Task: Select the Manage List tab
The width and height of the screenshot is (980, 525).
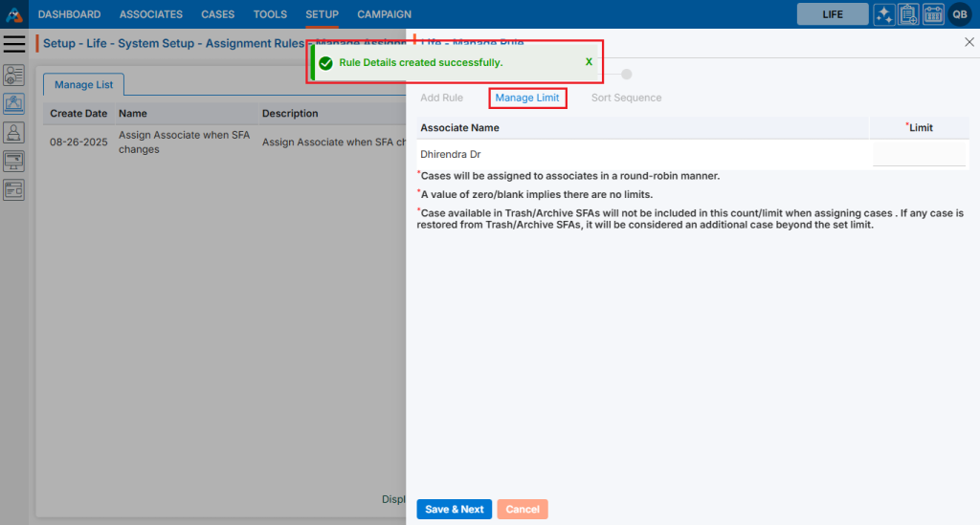Action: [83, 85]
